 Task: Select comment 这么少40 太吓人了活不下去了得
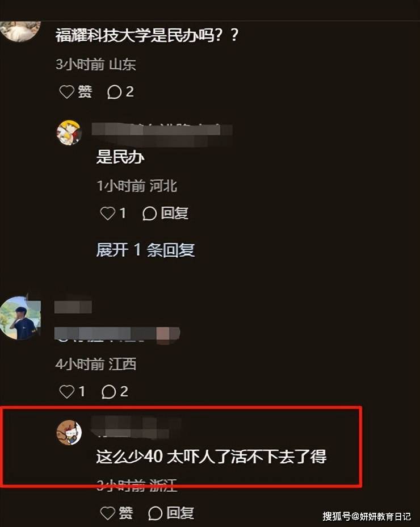[x=211, y=457]
